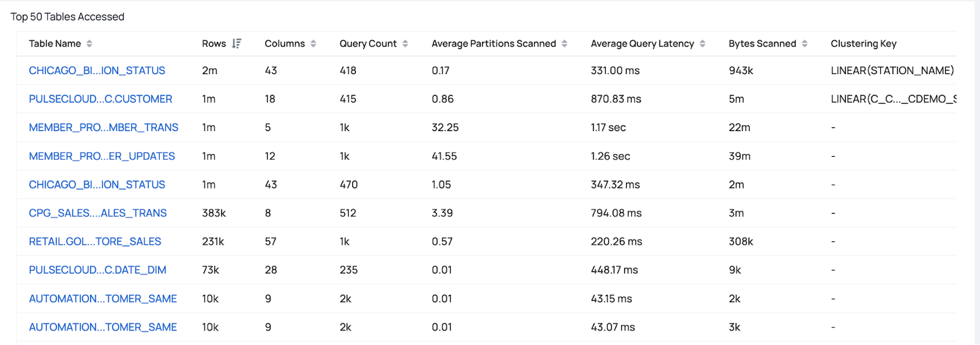Click the Top 50 Tables Accessed heading
The width and height of the screenshot is (980, 345).
click(x=67, y=17)
